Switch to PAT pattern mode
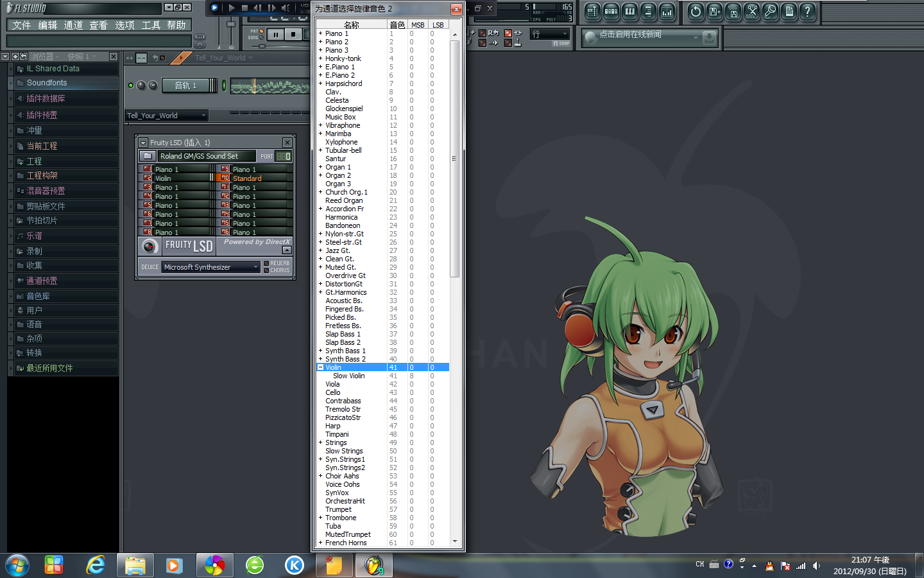Image resolution: width=924 pixels, height=578 pixels. pyautogui.click(x=261, y=31)
